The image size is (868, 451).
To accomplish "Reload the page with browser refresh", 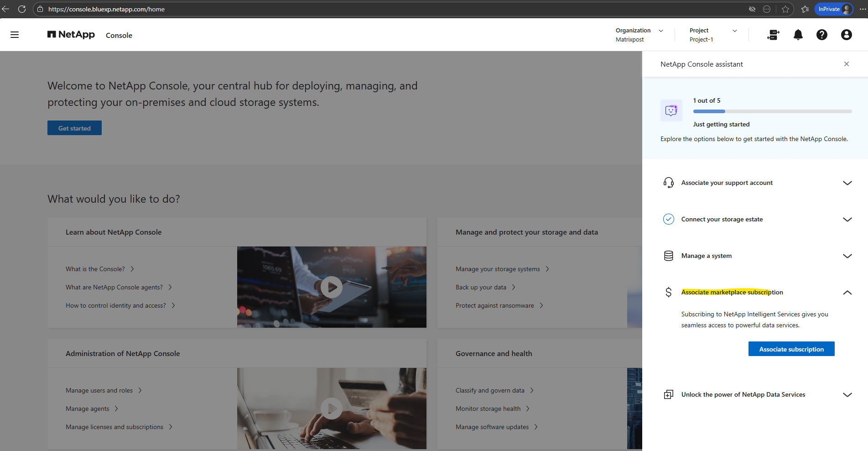I will (x=22, y=9).
